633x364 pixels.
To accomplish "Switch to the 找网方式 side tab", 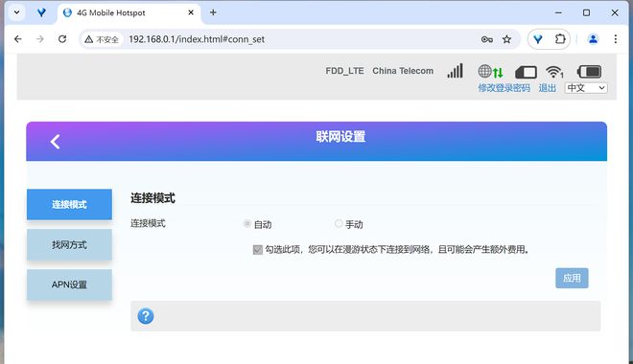I will 69,244.
